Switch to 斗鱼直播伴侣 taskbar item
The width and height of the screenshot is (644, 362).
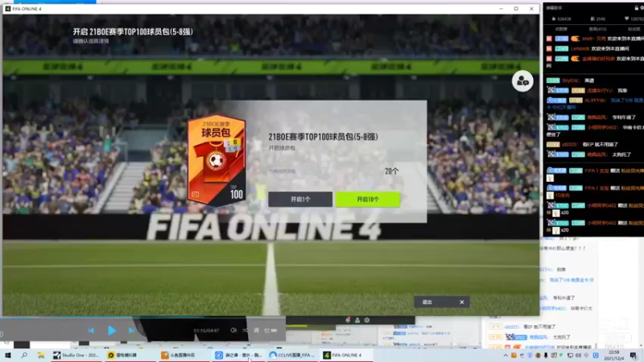pyautogui.click(x=185, y=356)
